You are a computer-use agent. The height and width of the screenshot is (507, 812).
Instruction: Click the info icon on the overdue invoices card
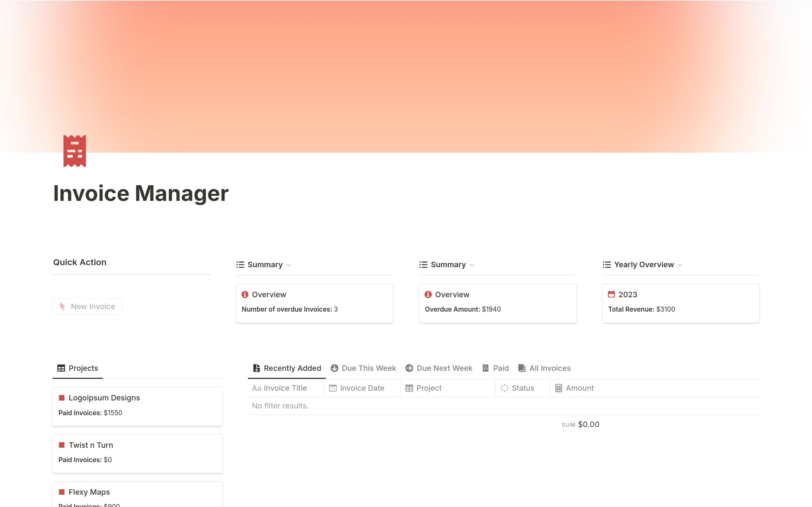(x=244, y=295)
